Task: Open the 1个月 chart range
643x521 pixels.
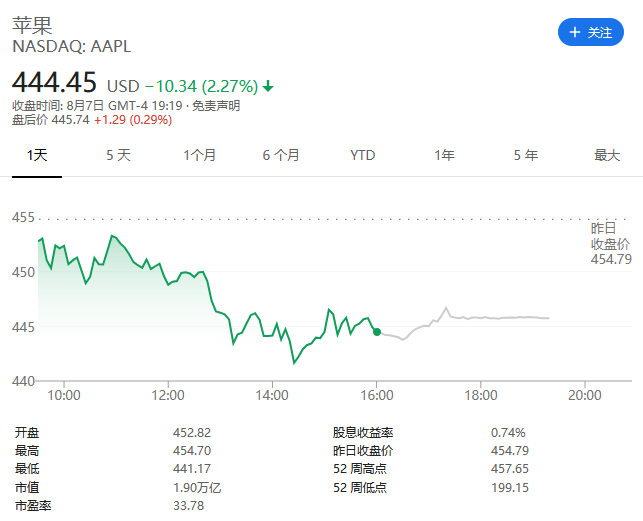Action: point(199,155)
